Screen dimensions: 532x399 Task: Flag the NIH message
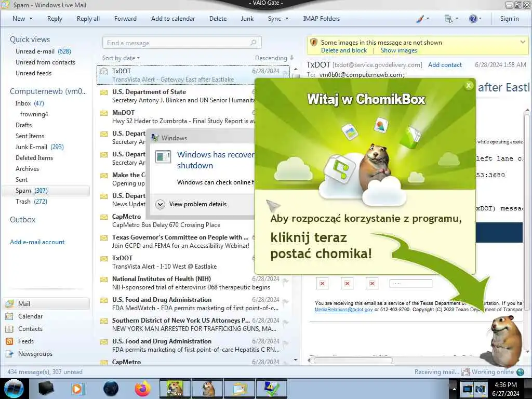pyautogui.click(x=286, y=281)
